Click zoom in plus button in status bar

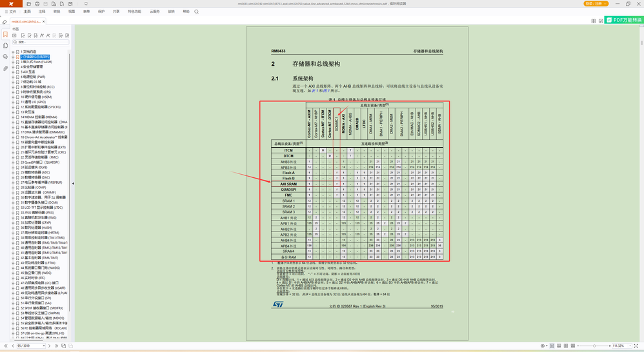coord(610,346)
